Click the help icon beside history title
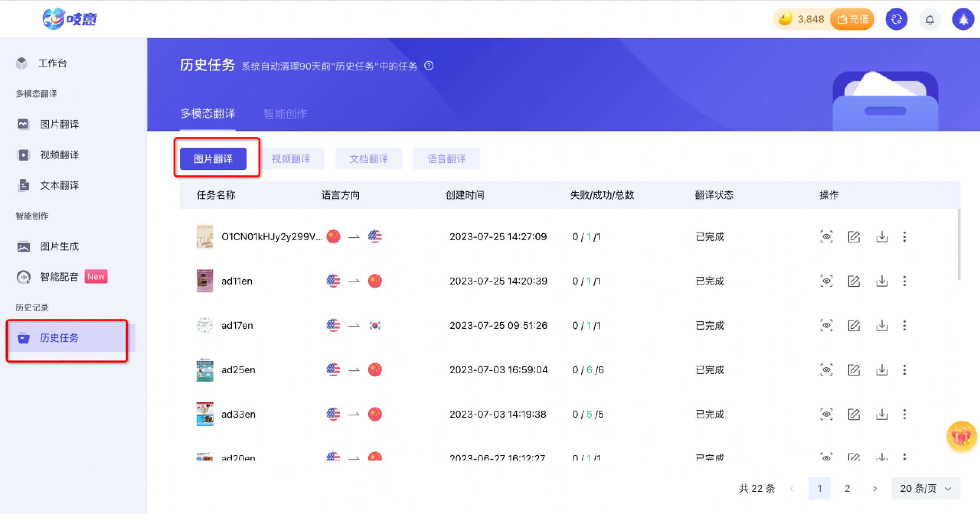Image resolution: width=980 pixels, height=514 pixels. (429, 66)
